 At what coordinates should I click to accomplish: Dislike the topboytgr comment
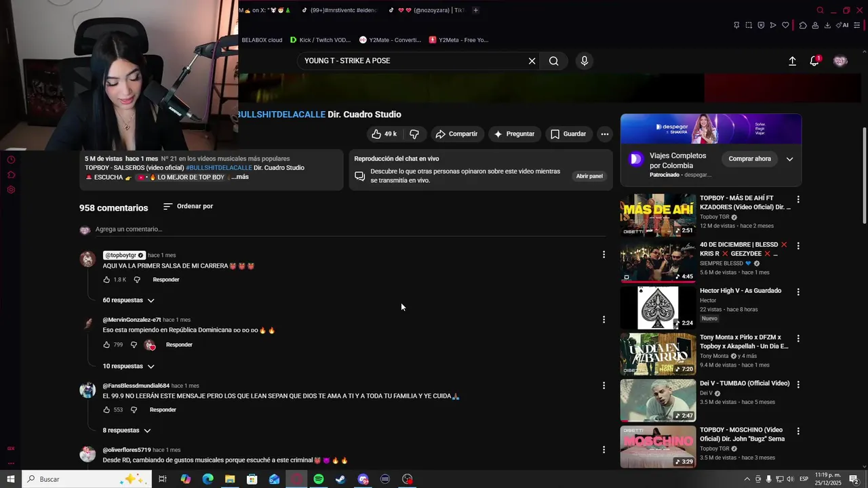click(x=137, y=280)
